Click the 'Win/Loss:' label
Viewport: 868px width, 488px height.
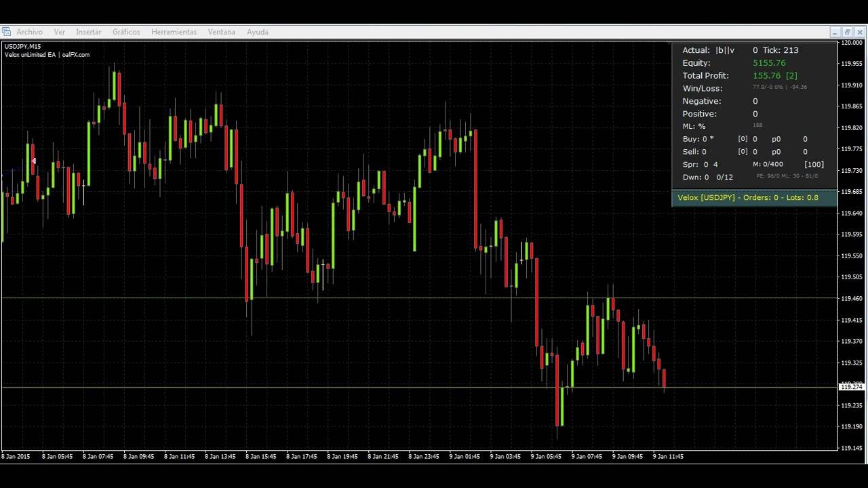click(703, 89)
